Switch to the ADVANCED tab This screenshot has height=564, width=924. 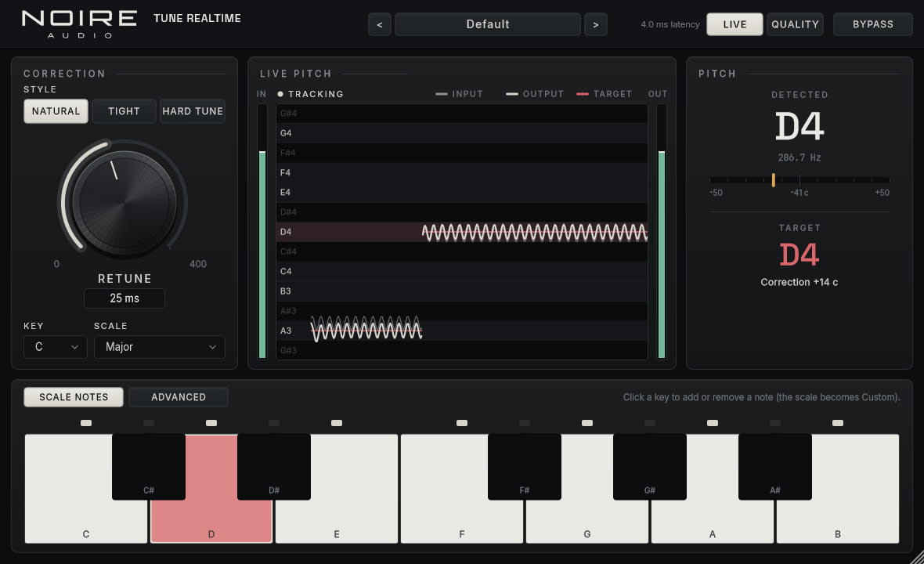[179, 397]
